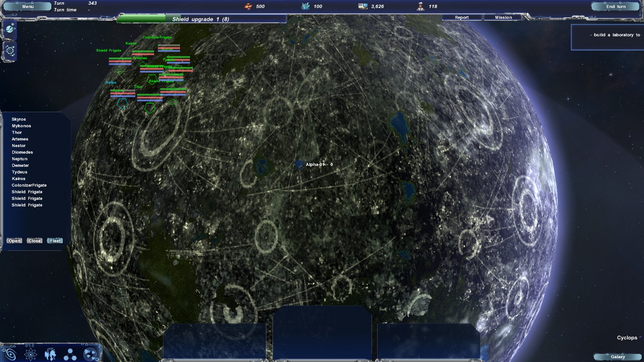Click the green Kairos label on the map
The image size is (644, 362).
click(x=131, y=43)
